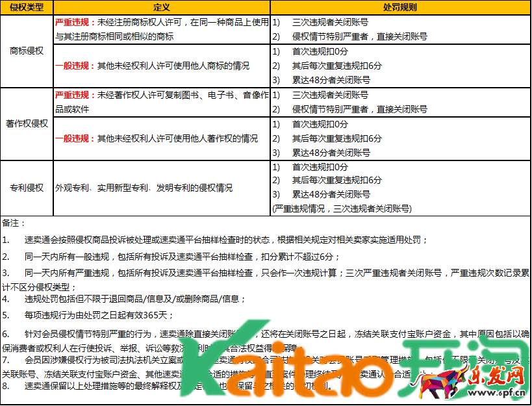Click note 6 about 冻结关联支付宝账户资金
The height and width of the screenshot is (406, 532).
click(266, 341)
